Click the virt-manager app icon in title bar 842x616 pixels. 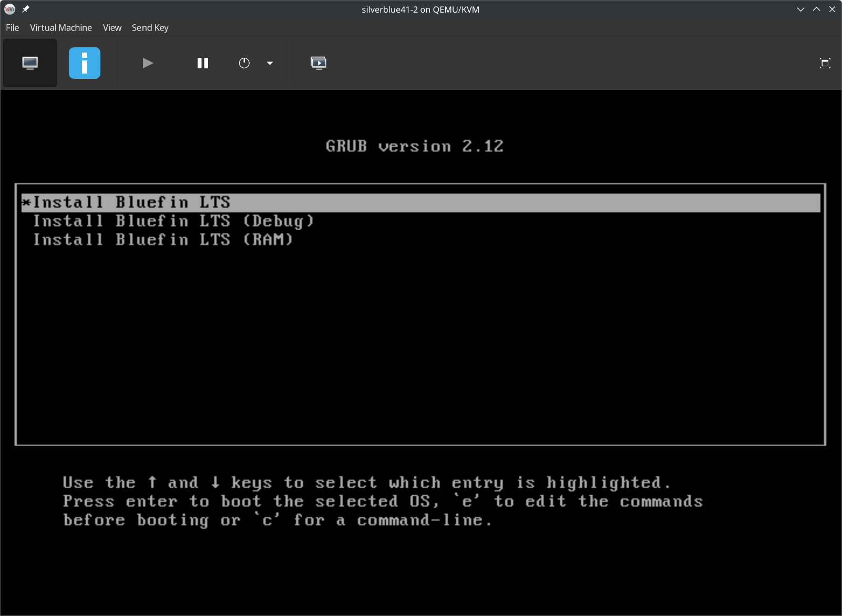point(10,9)
